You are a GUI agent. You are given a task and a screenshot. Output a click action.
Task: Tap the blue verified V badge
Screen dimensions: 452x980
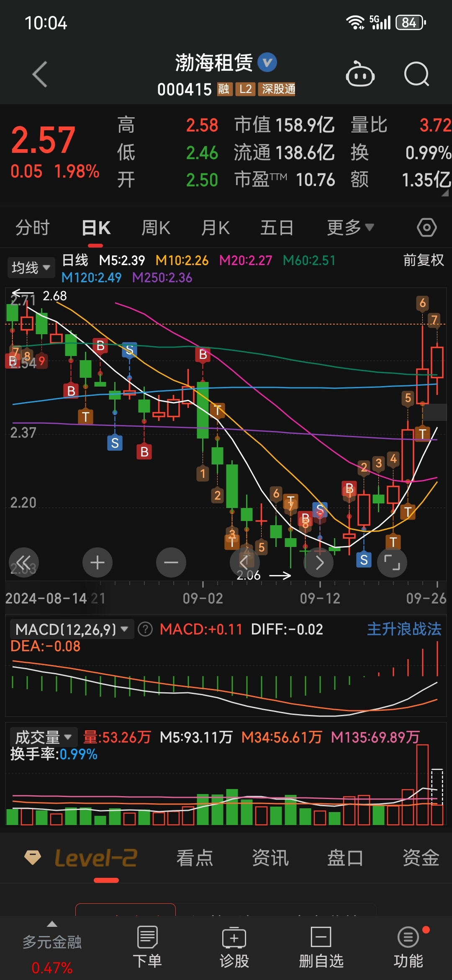pyautogui.click(x=267, y=63)
